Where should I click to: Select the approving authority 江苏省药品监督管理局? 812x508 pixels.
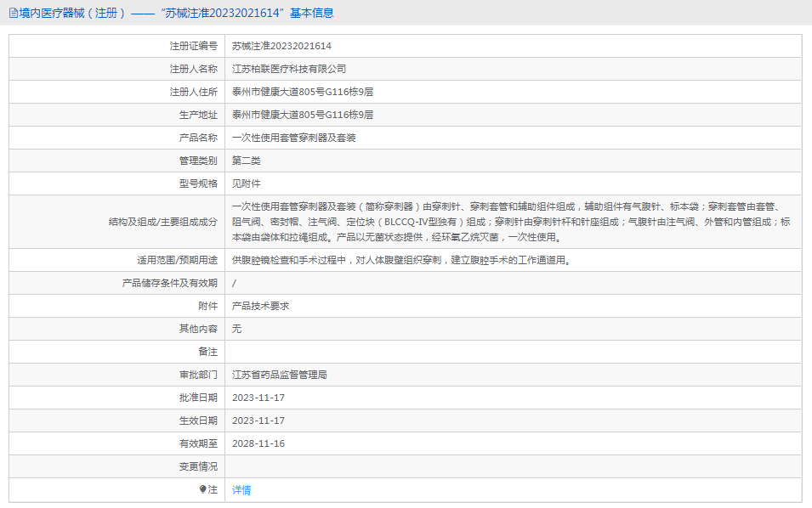[279, 375]
